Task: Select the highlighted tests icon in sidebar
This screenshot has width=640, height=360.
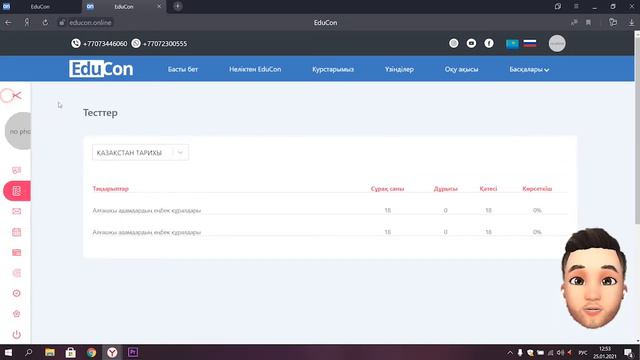Action: [17, 191]
